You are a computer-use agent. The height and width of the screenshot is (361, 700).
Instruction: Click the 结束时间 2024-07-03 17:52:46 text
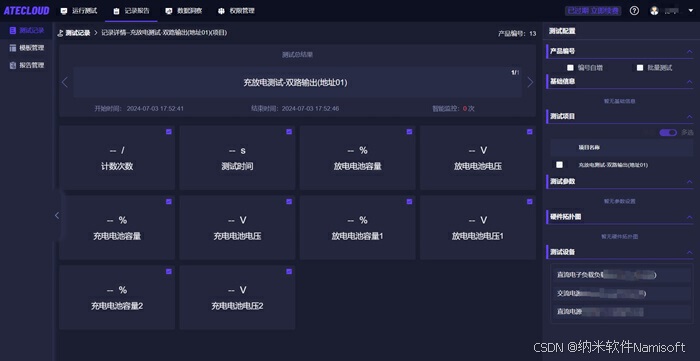(x=295, y=108)
